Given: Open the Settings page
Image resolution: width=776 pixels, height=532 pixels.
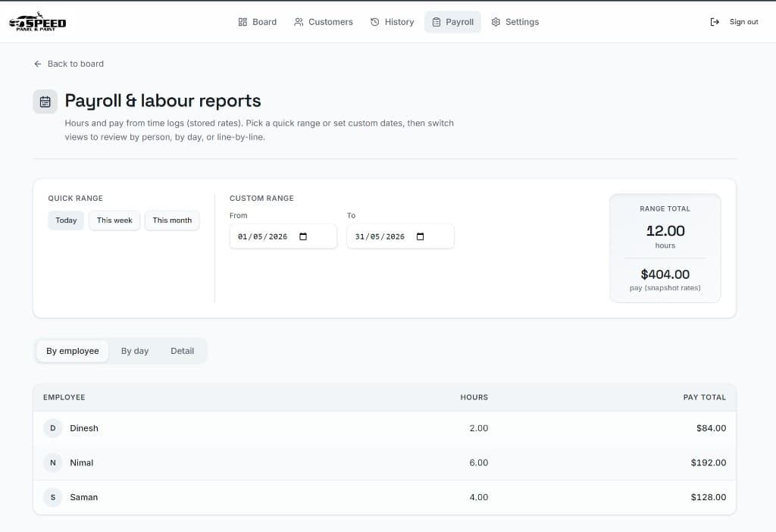Looking at the screenshot, I should 515,22.
